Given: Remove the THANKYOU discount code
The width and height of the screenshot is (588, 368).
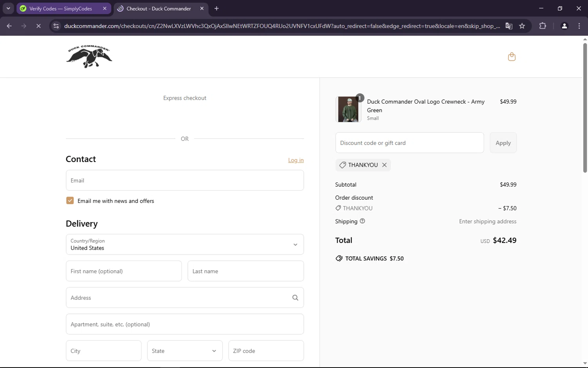Looking at the screenshot, I should [x=385, y=165].
